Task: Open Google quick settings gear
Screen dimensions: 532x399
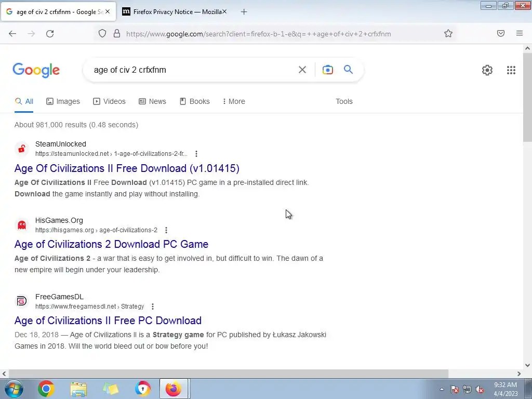Action: pyautogui.click(x=487, y=70)
